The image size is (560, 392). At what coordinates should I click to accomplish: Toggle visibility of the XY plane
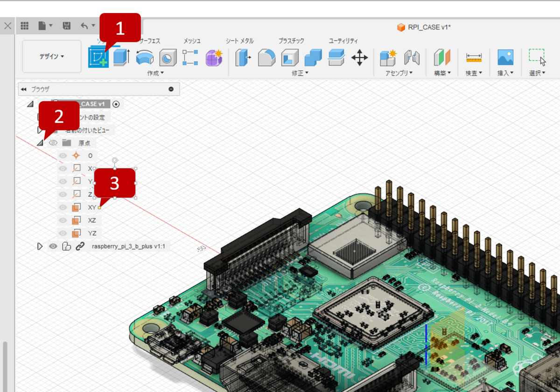63,207
